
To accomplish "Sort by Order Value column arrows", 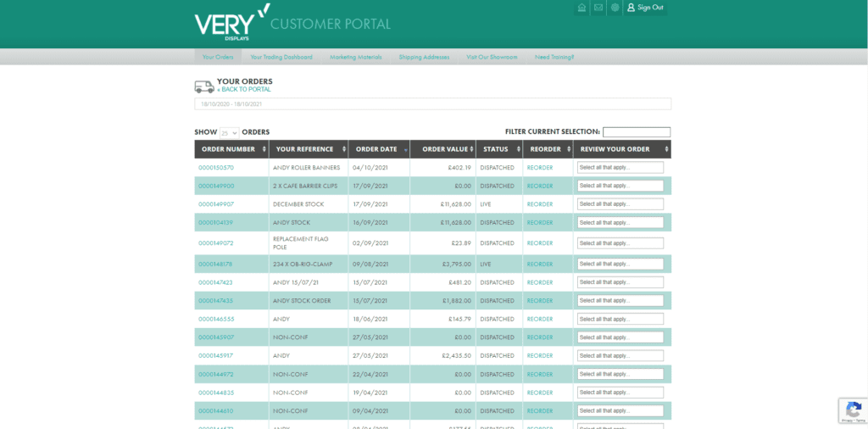I will point(471,149).
